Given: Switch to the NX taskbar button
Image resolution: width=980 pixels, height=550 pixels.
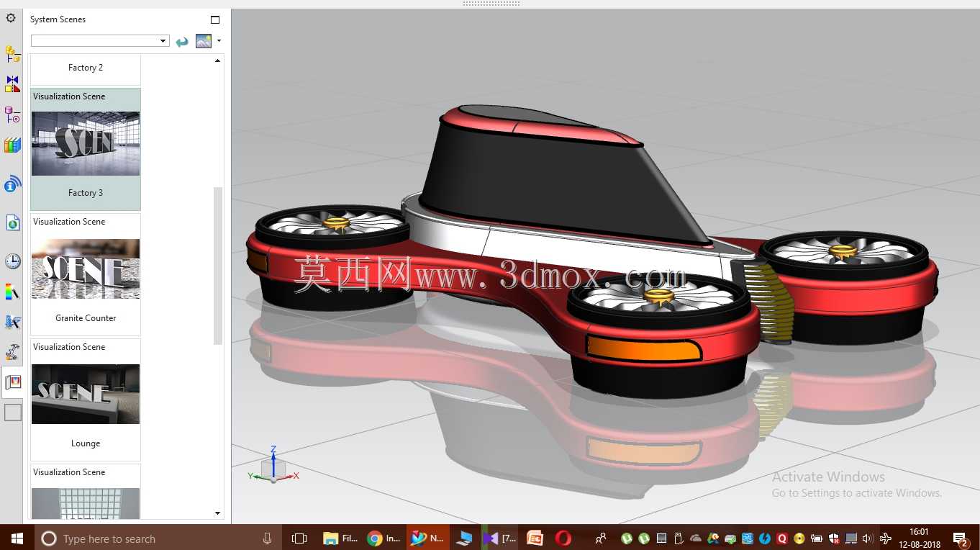Looking at the screenshot, I should tap(427, 538).
